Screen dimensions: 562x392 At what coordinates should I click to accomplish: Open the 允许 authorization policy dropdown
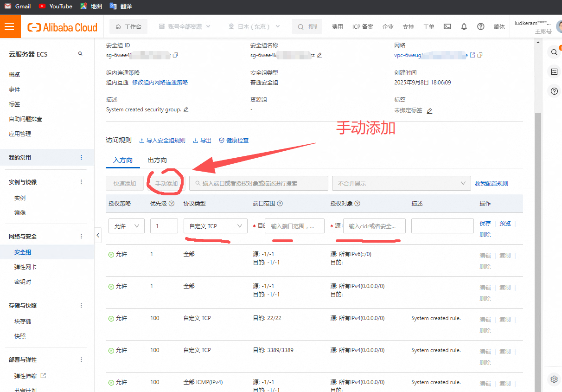tap(127, 226)
